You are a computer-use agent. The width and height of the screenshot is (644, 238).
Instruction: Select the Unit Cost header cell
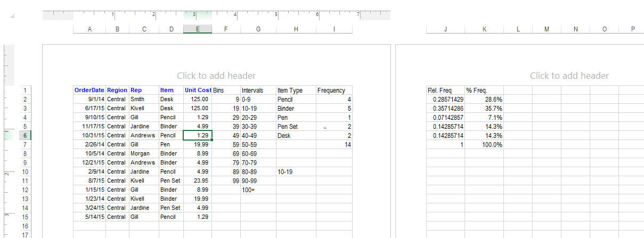pyautogui.click(x=198, y=91)
